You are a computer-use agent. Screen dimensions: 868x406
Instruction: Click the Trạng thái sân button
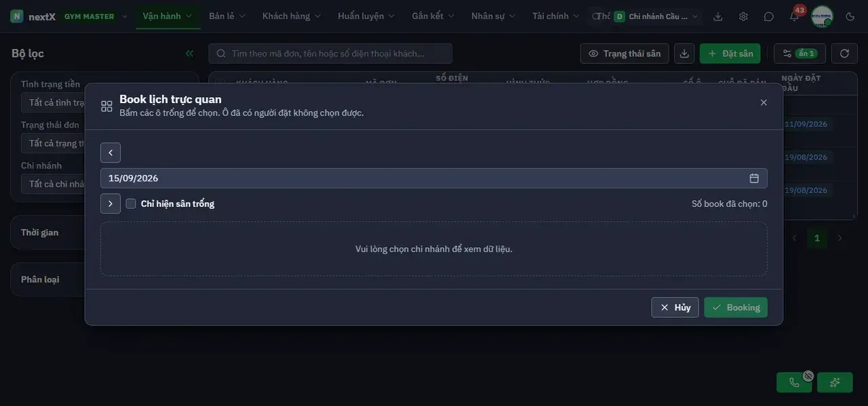[625, 54]
